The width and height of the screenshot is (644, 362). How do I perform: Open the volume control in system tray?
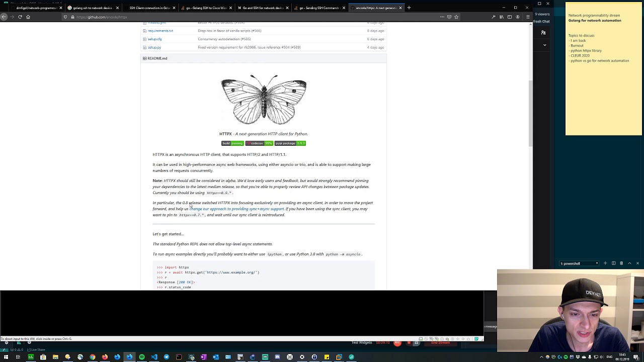tap(602, 357)
